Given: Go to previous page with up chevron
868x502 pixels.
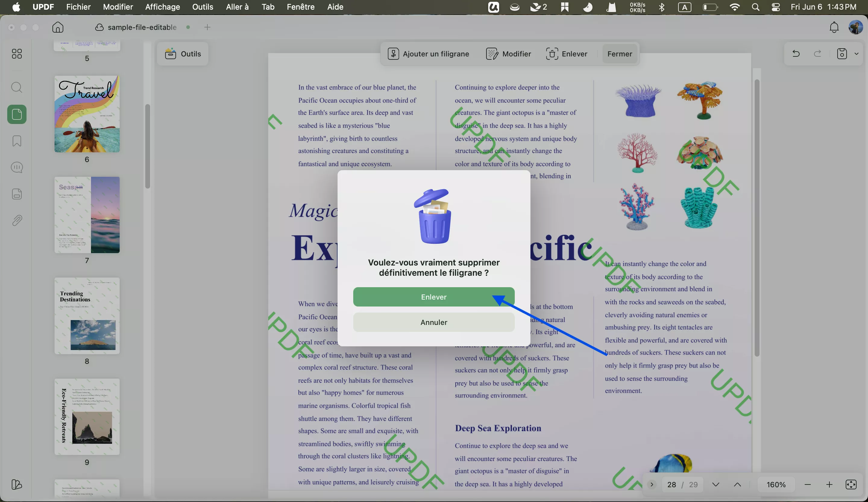Looking at the screenshot, I should coord(737,485).
